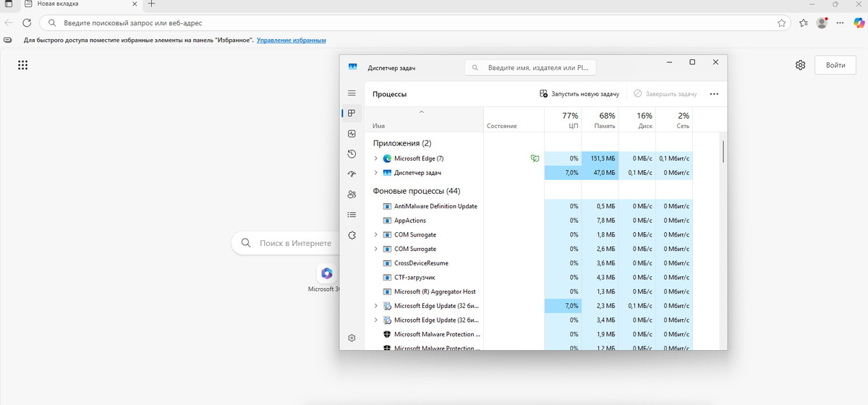
Task: Click the Task Manager vertical scrollbar thumb
Action: (723, 151)
